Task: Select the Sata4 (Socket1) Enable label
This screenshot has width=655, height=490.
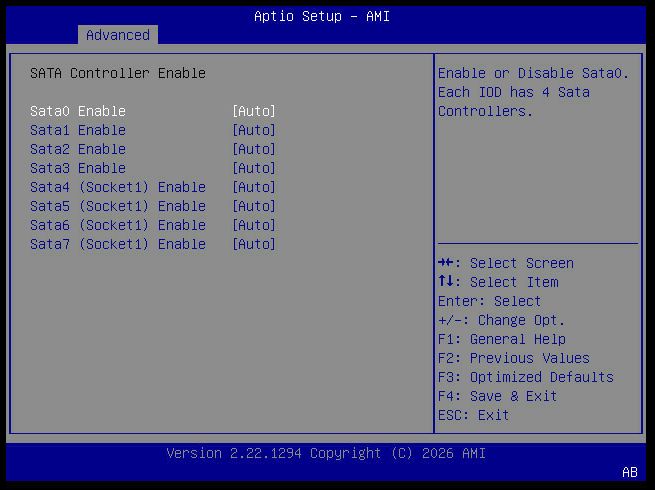Action: pyautogui.click(x=118, y=187)
